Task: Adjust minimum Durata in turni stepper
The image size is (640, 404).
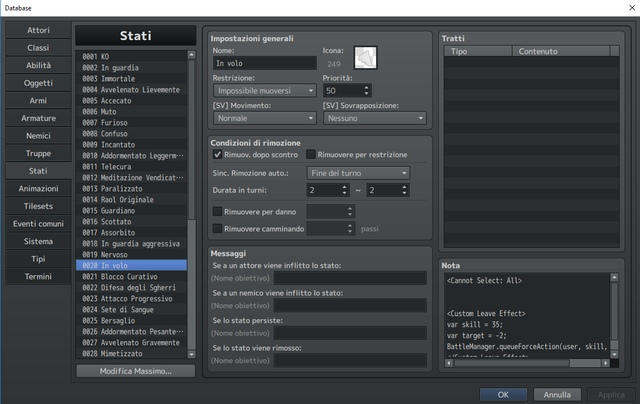Action: [x=344, y=190]
